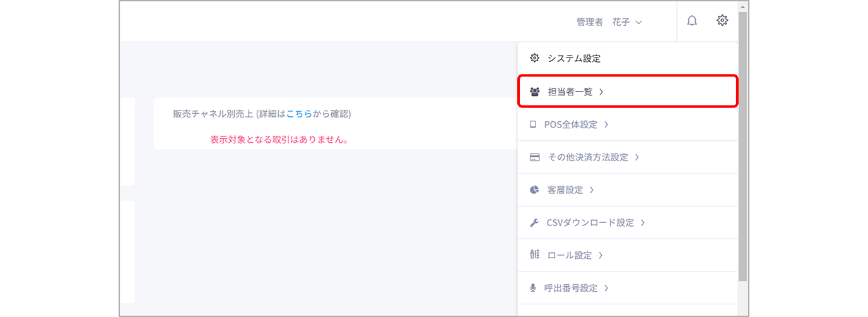The height and width of the screenshot is (317, 868).
Task: Expand the chevron next to 担当者一覧
Action: [601, 92]
